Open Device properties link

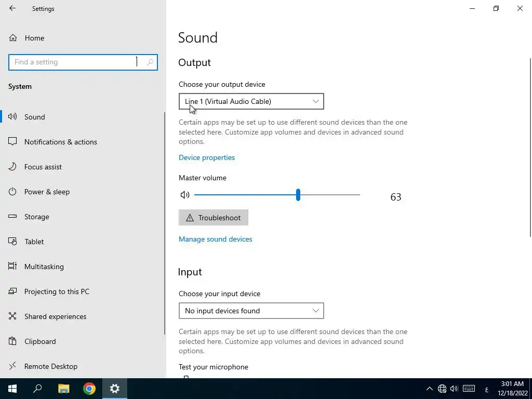(207, 157)
